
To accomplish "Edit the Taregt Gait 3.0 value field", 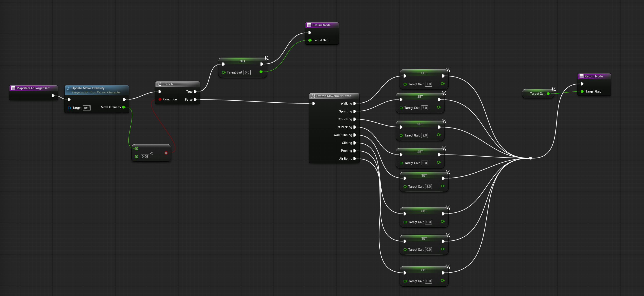I will coord(425,108).
